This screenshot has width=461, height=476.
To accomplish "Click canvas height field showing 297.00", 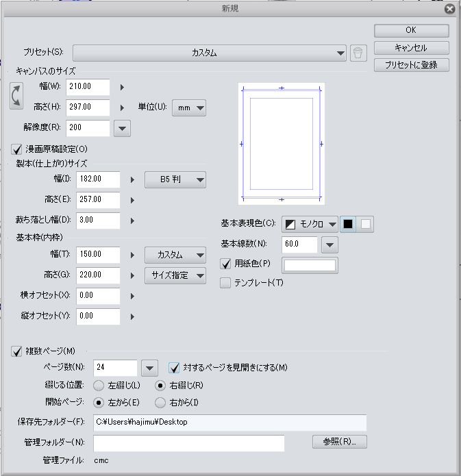I will [88, 108].
